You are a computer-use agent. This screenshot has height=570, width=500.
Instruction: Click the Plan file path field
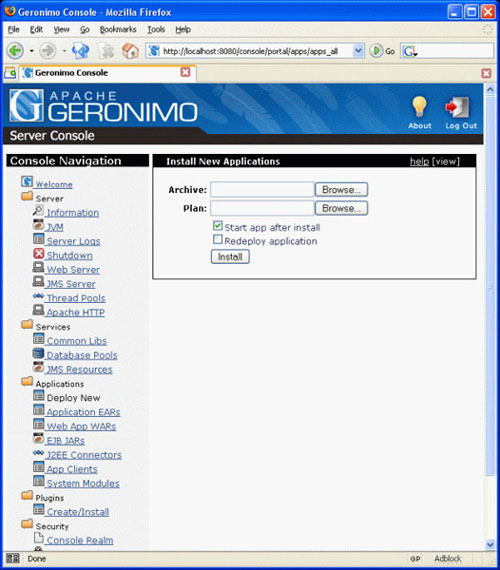pyautogui.click(x=262, y=208)
